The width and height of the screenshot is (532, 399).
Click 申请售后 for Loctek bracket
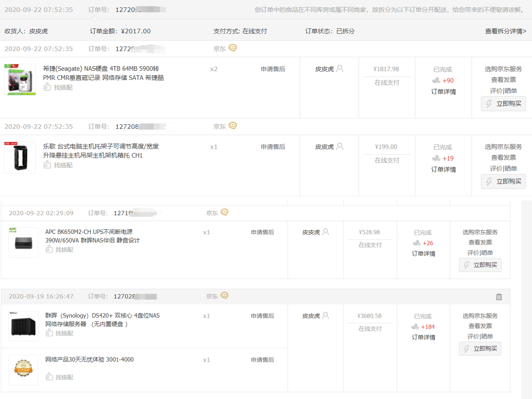tap(273, 147)
